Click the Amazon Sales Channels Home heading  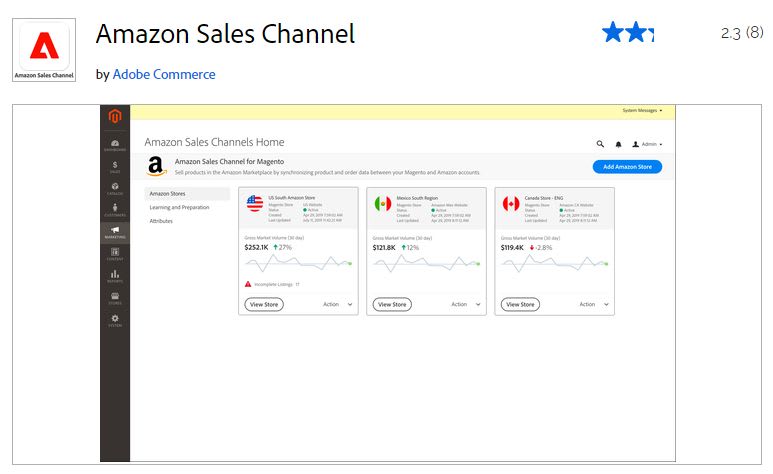pyautogui.click(x=214, y=142)
